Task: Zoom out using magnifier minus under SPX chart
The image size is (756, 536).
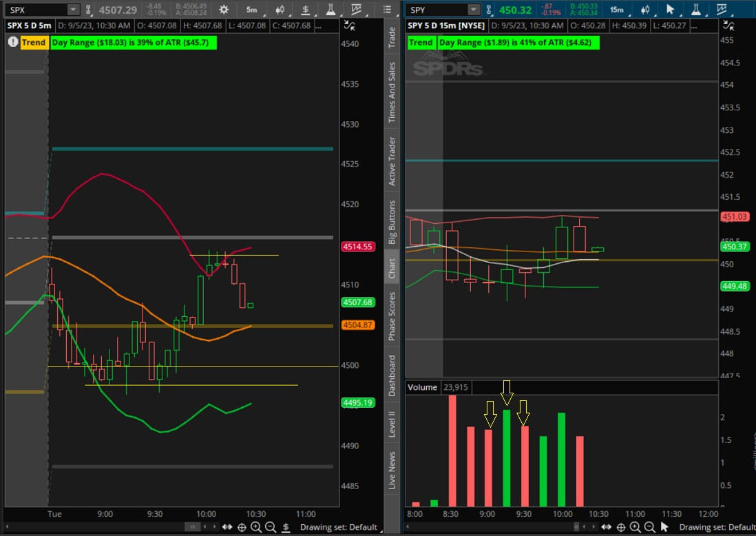Action: [271, 527]
